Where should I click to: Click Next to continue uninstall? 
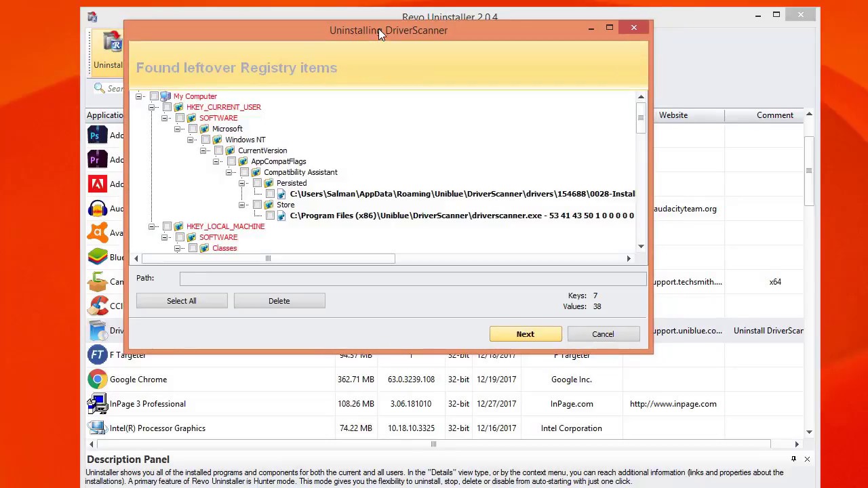pos(526,334)
